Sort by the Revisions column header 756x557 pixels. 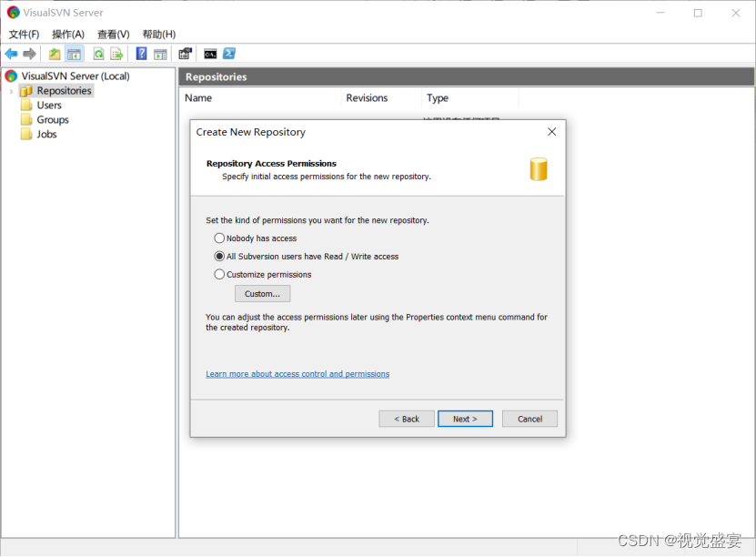coord(381,98)
